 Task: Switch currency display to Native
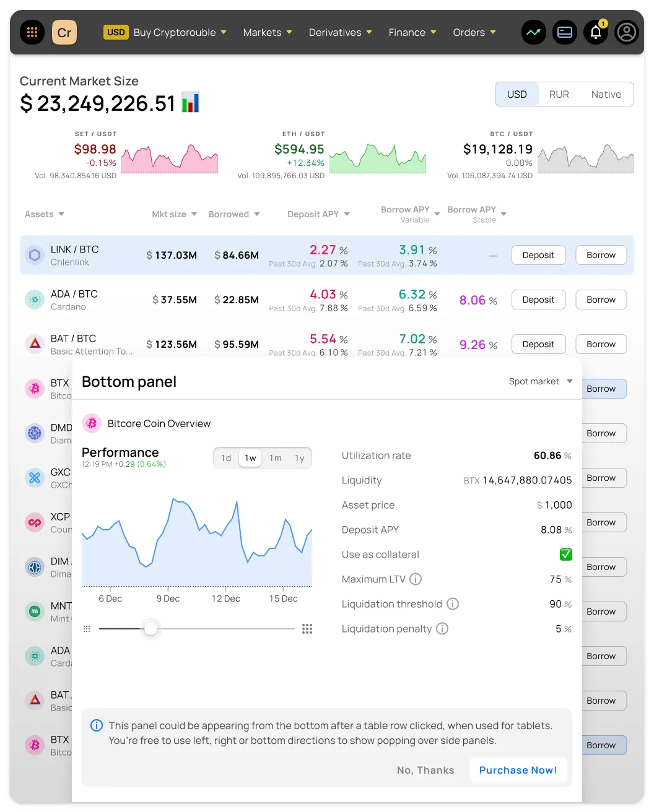[606, 94]
